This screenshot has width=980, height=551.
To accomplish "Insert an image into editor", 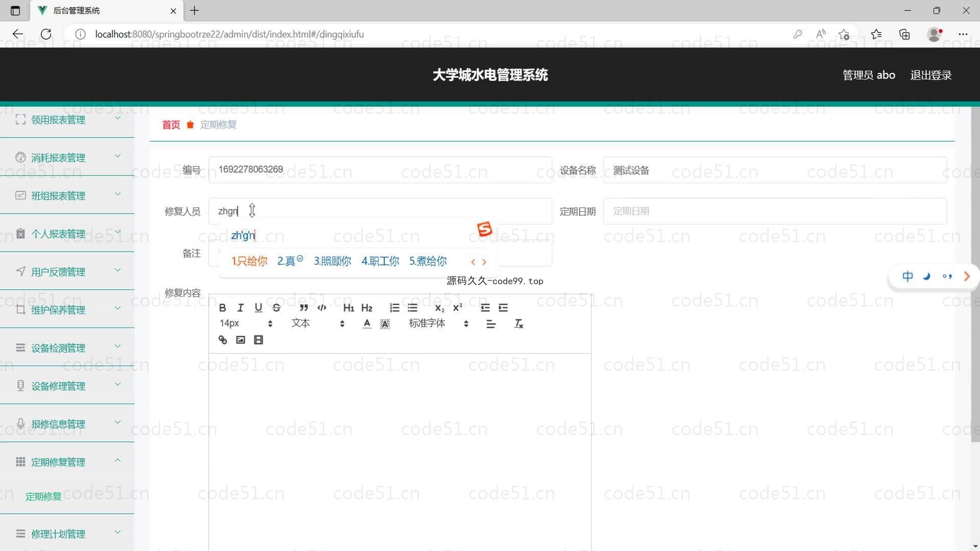I will (240, 340).
